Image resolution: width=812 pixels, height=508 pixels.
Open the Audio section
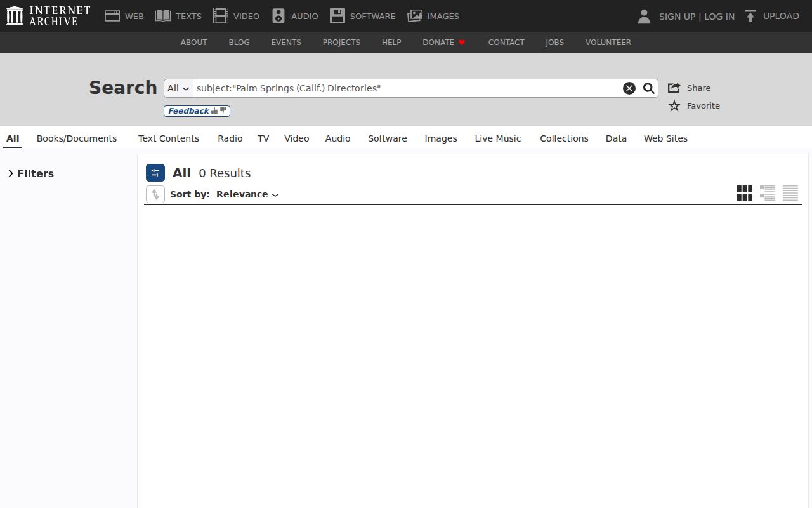click(x=295, y=16)
